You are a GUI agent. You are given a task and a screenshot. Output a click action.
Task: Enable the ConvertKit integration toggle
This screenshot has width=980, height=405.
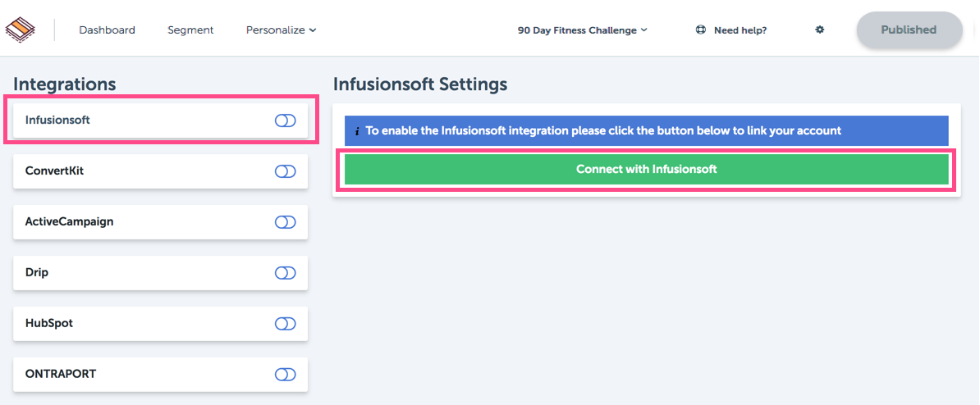(285, 171)
